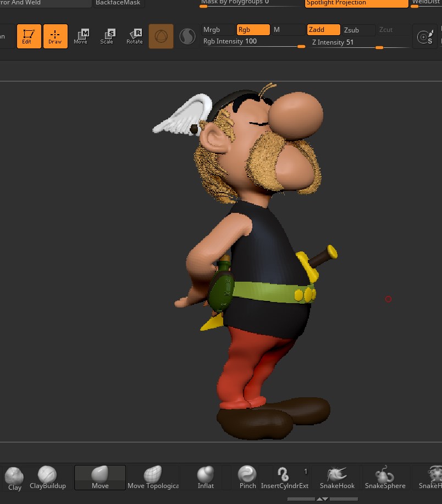442x504 pixels.
Task: Click the orange gizmo sphere icon
Action: click(161, 36)
